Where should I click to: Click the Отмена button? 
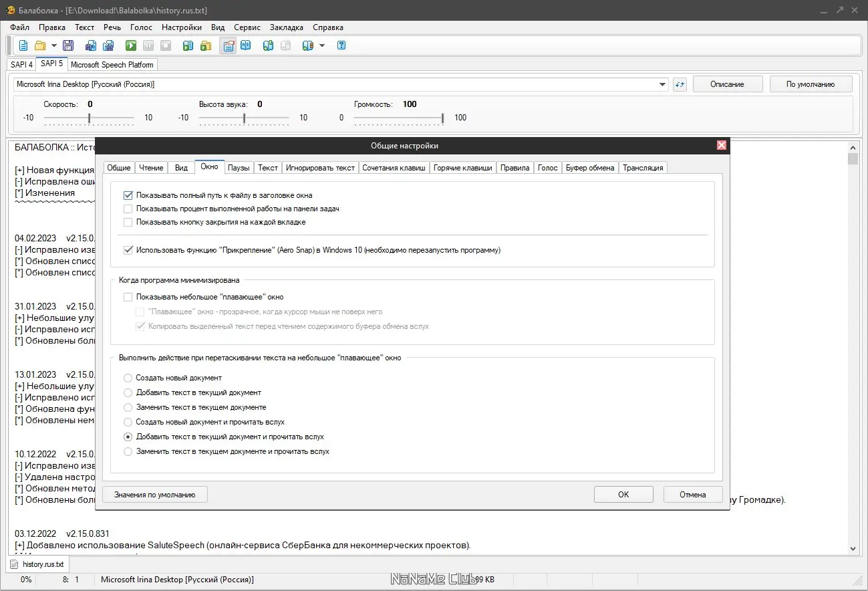pos(693,495)
